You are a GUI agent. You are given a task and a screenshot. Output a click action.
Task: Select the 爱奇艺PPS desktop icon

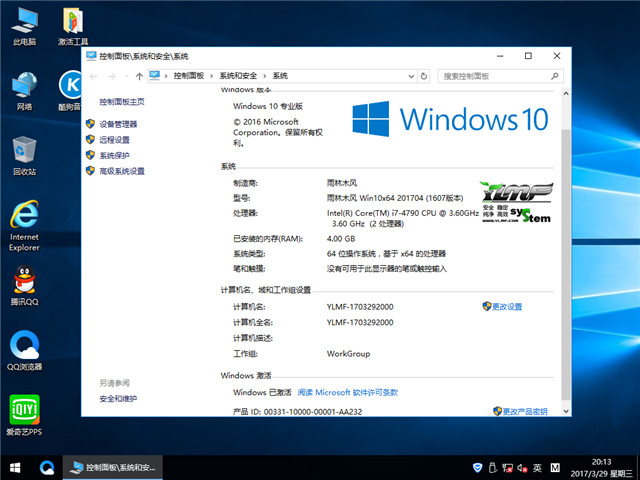pos(24,415)
